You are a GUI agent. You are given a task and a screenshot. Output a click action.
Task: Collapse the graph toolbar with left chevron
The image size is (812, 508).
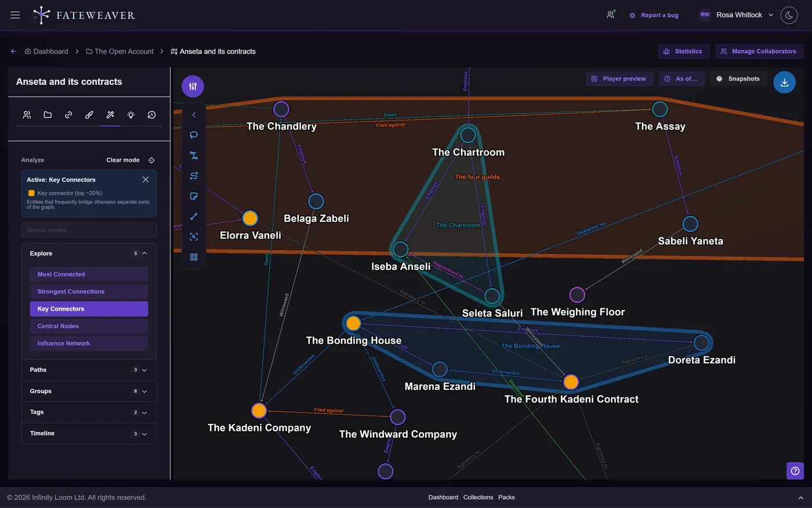[x=194, y=115]
